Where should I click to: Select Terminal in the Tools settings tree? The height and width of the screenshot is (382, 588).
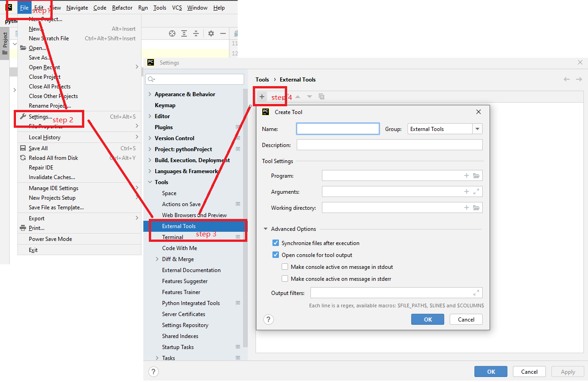[173, 237]
